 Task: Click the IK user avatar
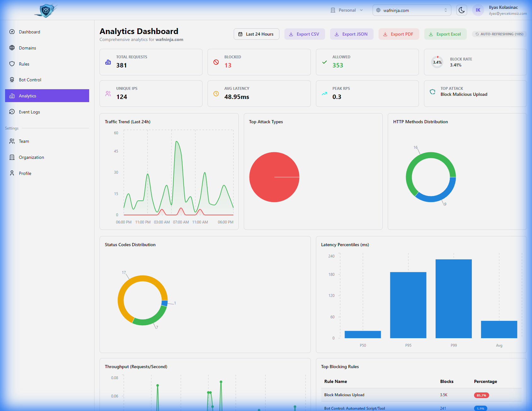(478, 10)
